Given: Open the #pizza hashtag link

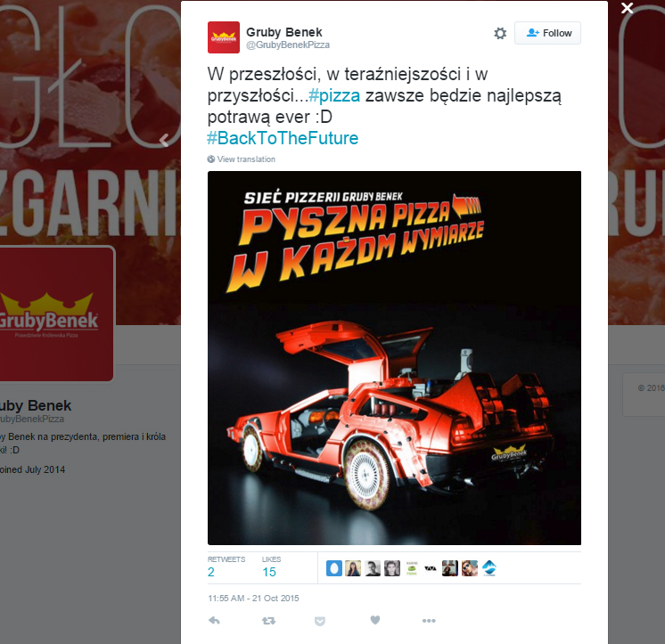Looking at the screenshot, I should point(334,95).
